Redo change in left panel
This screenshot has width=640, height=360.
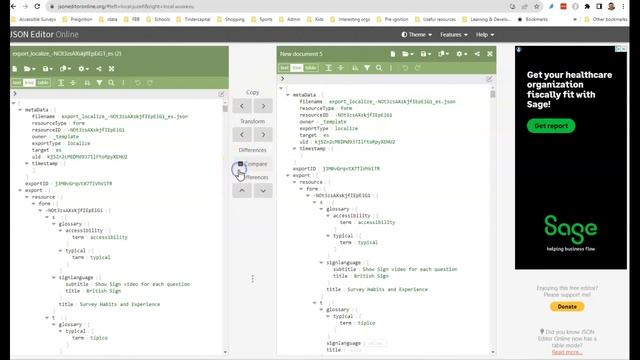click(150, 83)
